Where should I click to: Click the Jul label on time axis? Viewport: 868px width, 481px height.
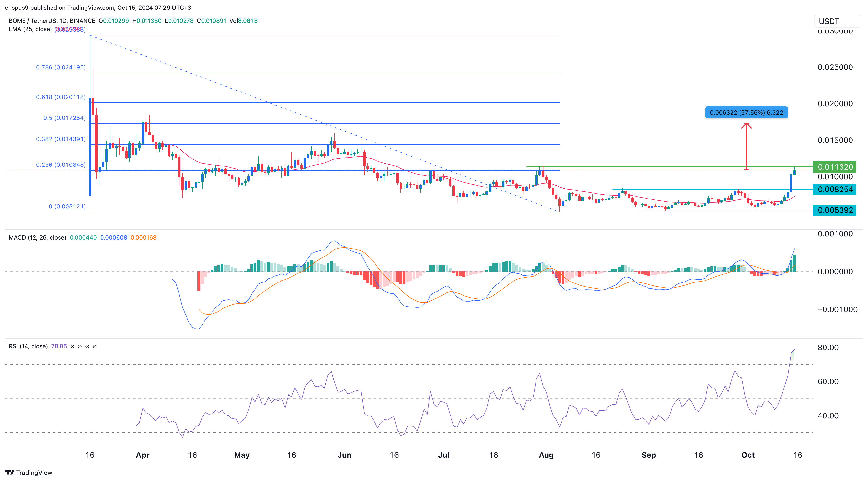[444, 455]
